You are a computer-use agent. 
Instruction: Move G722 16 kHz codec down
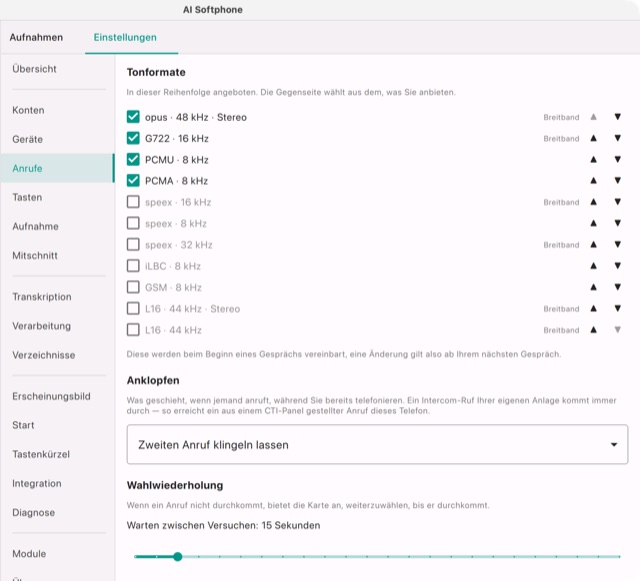(x=618, y=138)
